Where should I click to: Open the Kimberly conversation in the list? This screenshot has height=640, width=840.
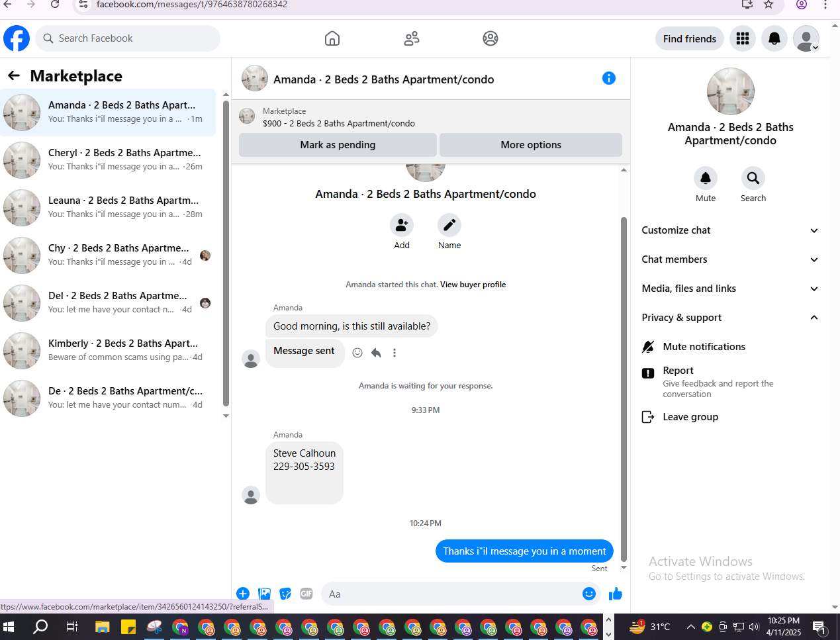coord(109,351)
